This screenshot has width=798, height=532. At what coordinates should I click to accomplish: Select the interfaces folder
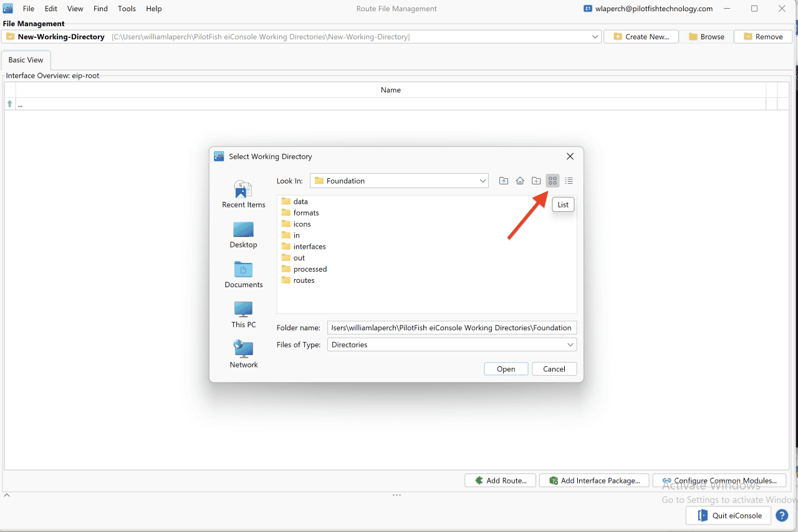click(x=304, y=246)
